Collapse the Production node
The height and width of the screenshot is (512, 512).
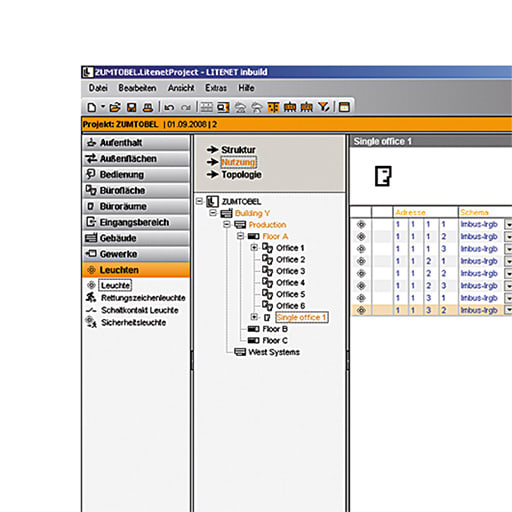coord(227,224)
